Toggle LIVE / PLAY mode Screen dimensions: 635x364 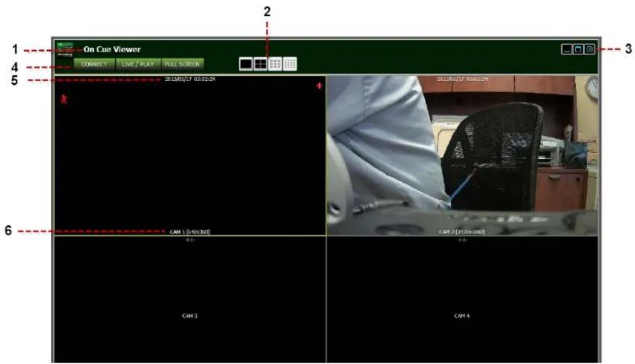(138, 64)
